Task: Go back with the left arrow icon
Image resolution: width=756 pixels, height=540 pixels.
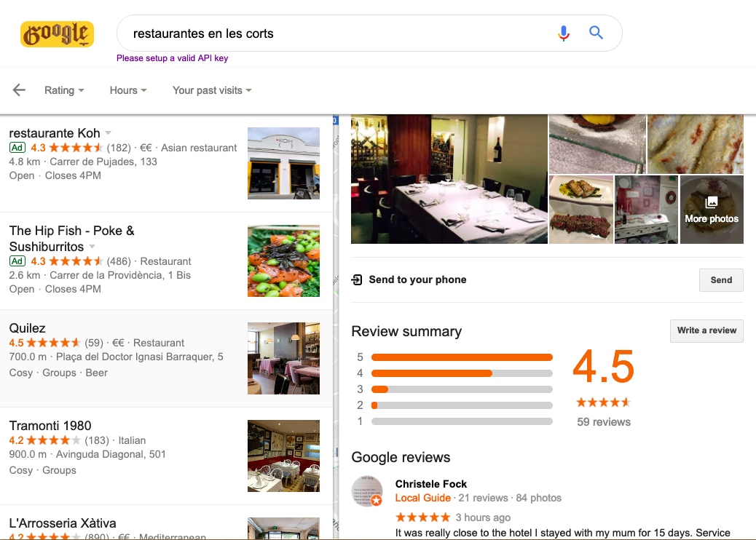Action: 19,90
